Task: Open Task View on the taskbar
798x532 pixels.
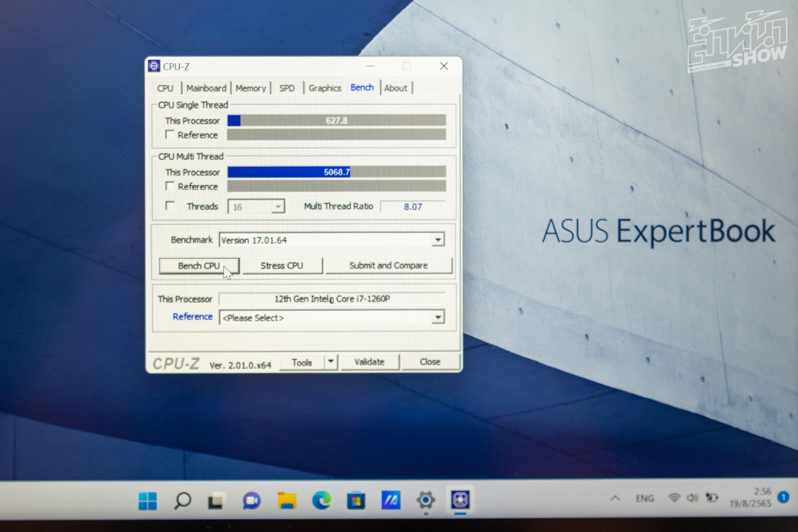Action: pyautogui.click(x=217, y=501)
